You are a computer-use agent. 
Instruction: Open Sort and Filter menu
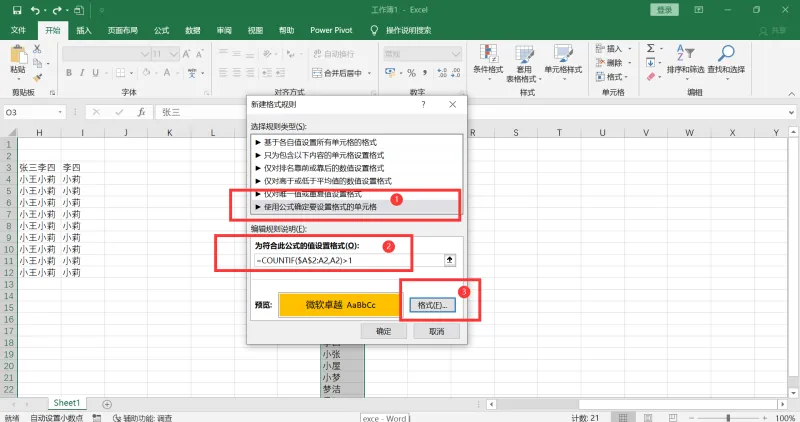click(685, 60)
